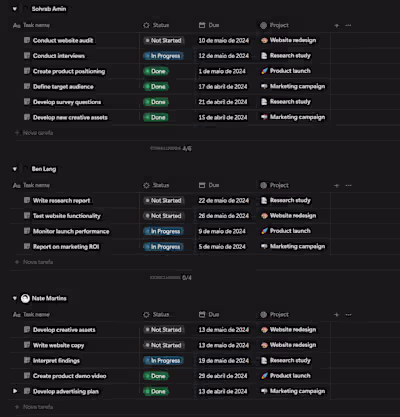Open Status column header in Nate Martins table

(x=156, y=315)
